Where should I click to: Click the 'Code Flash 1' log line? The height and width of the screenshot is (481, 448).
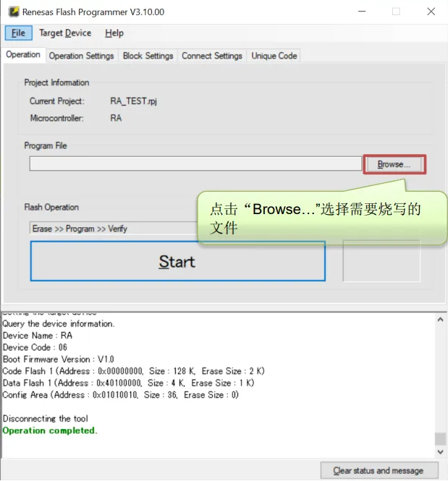coord(133,371)
